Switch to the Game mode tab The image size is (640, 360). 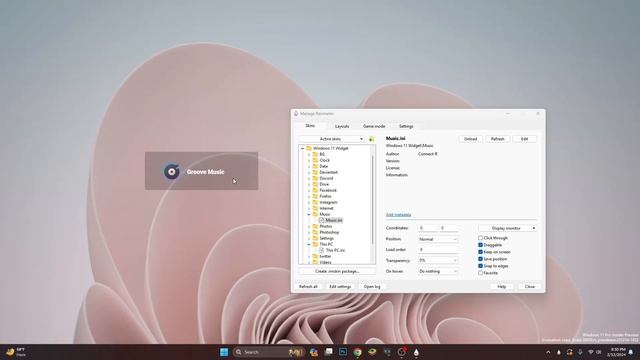click(374, 127)
